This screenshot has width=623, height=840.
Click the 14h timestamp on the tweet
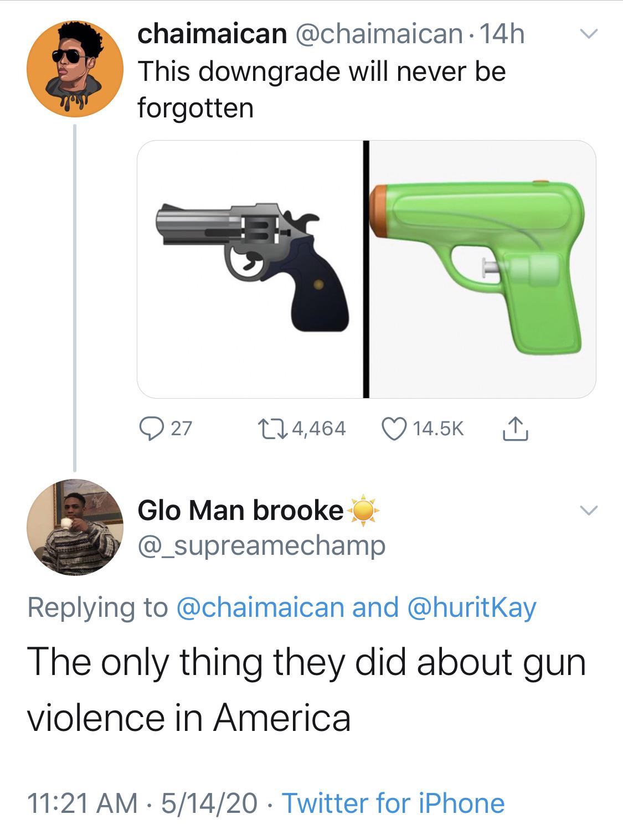pyautogui.click(x=501, y=35)
